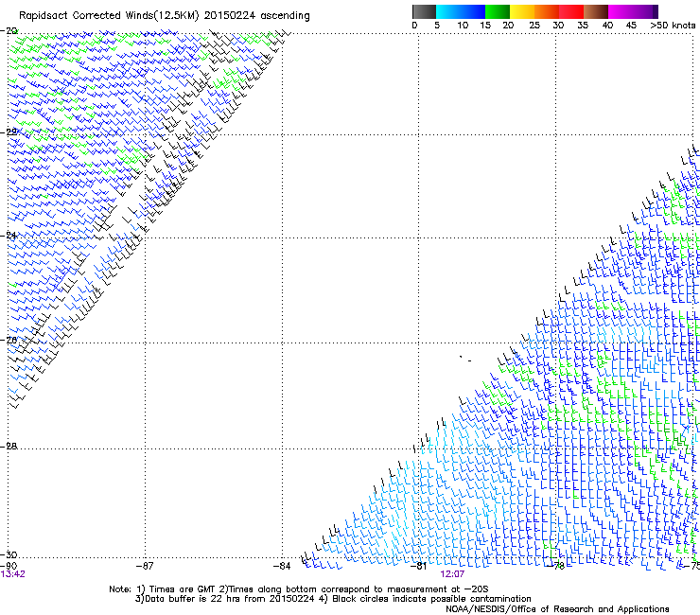Viewport: 700px width, 615px height.
Task: Click the '-26' latitude axis label
Action: (x=9, y=341)
